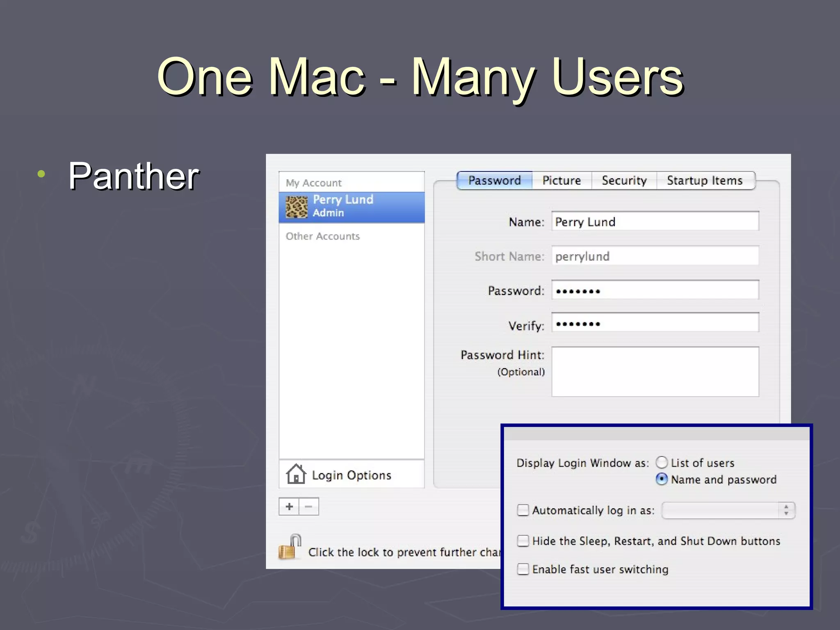840x630 pixels.
Task: Add a new account with plus button
Action: [x=289, y=507]
